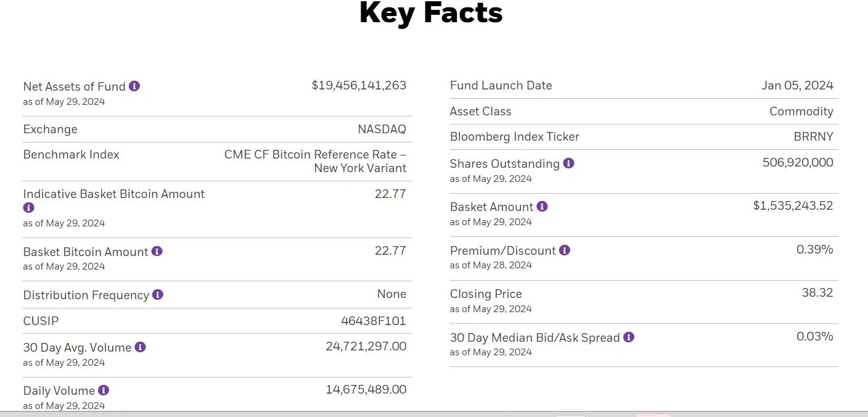Open the Indicative Basket Bitcoin Amount info icon
The image size is (868, 417).
coord(28,208)
